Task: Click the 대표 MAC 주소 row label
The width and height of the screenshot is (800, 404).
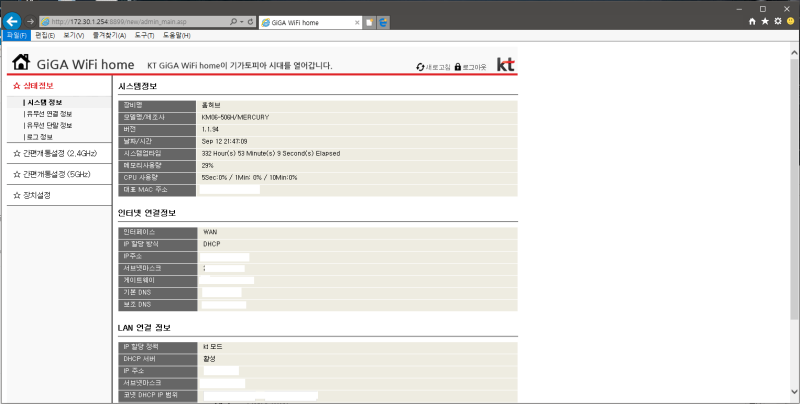Action: (145, 190)
